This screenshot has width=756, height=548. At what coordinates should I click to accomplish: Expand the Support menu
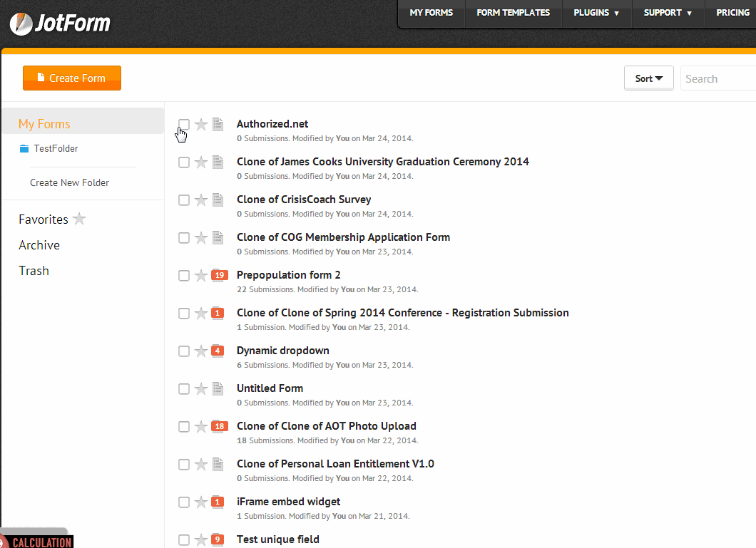pos(668,13)
